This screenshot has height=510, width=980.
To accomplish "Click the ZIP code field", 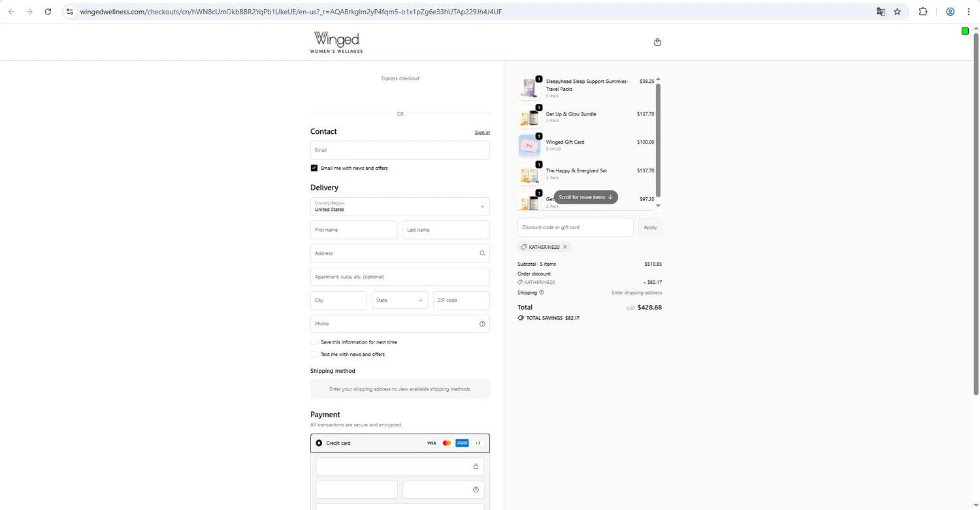I will coord(461,300).
